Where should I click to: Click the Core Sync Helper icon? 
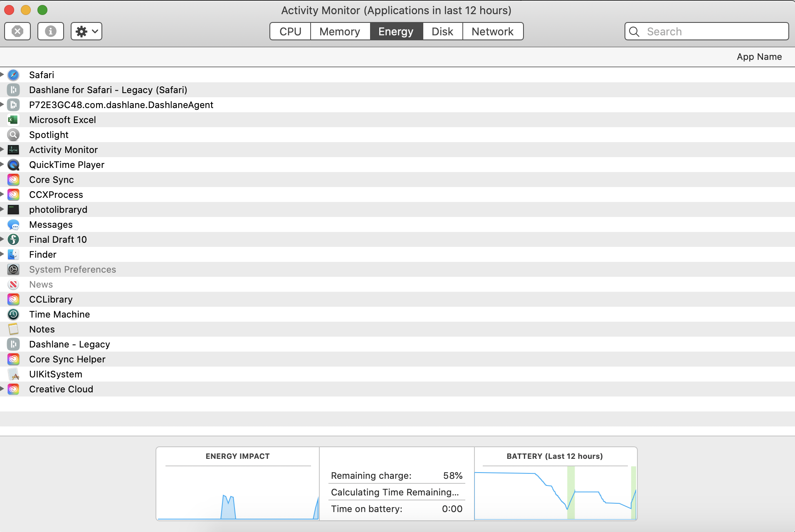point(13,359)
